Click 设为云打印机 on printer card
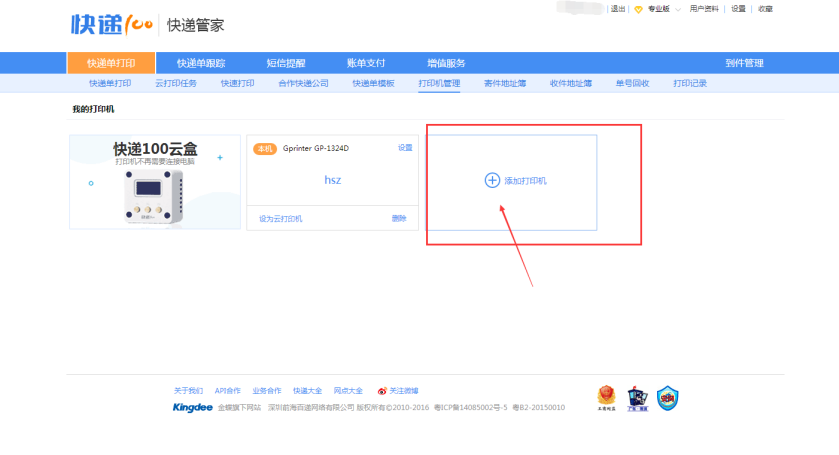 (x=280, y=218)
